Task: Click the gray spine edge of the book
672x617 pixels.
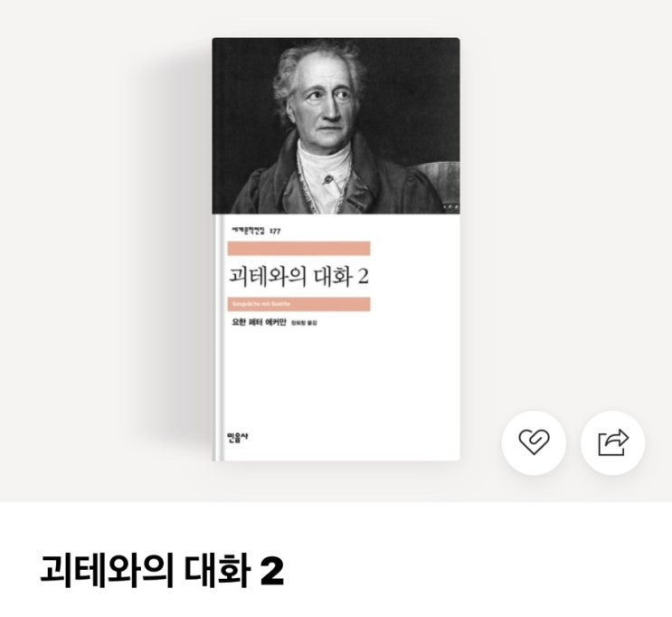Action: pos(218,337)
